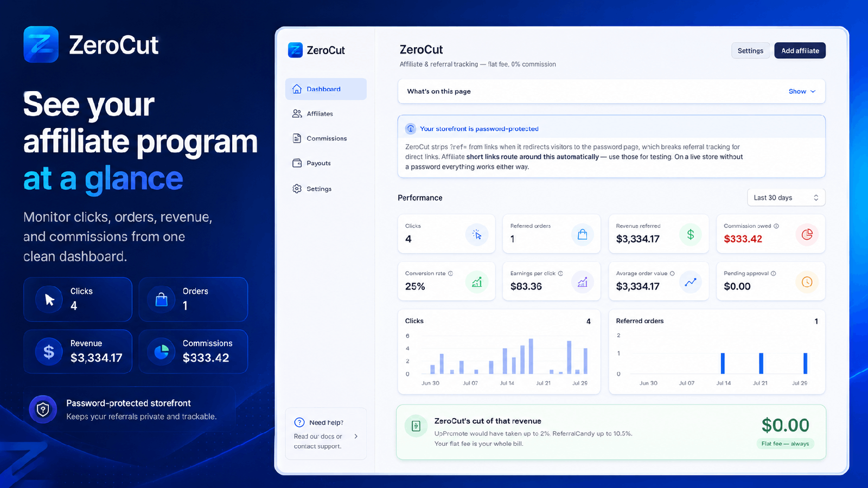The width and height of the screenshot is (868, 488).
Task: Click the $333.42 commission owed value
Action: point(743,239)
